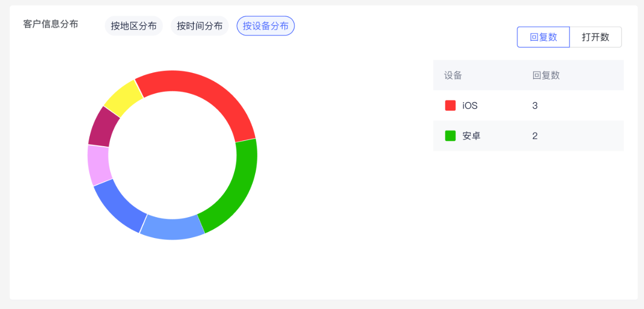Click the 回复数 column header
Screen dimensions: 644x309
546,75
